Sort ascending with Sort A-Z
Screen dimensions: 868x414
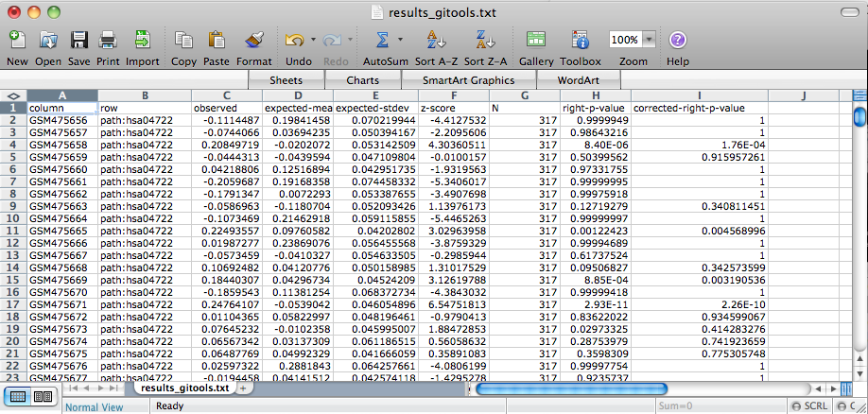(436, 40)
